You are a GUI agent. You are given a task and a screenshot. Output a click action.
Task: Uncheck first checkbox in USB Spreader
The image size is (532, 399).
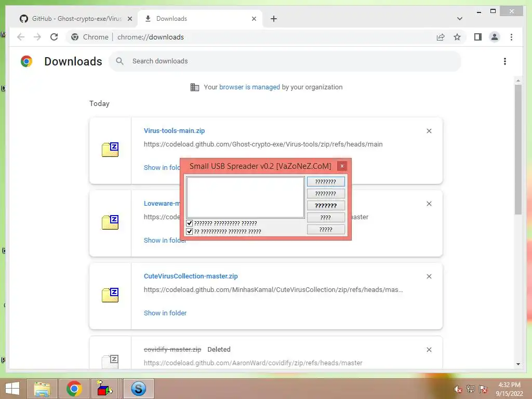point(190,223)
